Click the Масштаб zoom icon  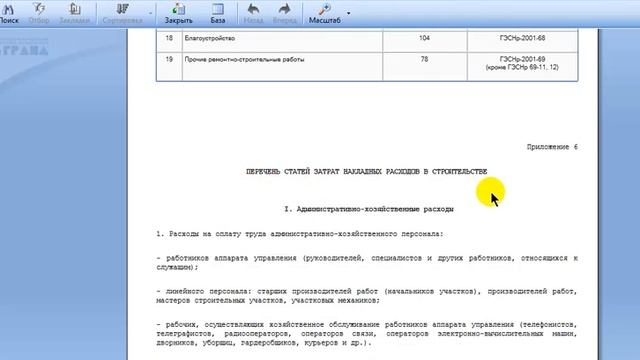324,13
